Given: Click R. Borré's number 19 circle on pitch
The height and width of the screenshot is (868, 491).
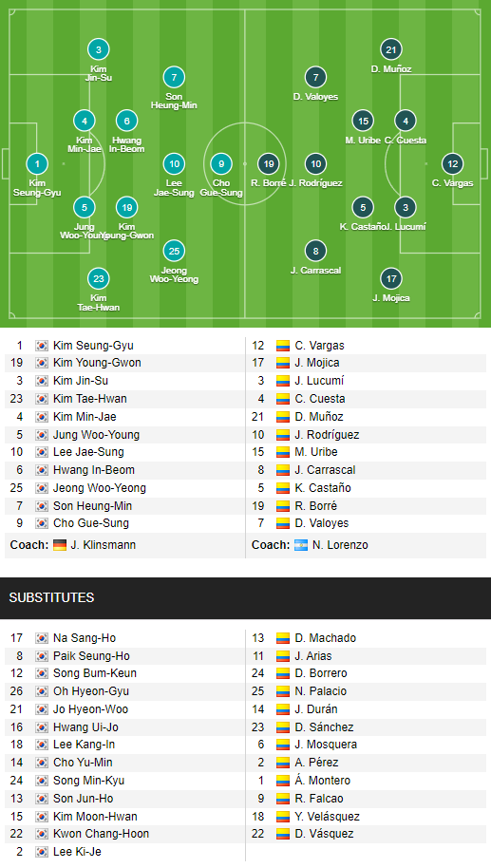Looking at the screenshot, I should (x=269, y=164).
